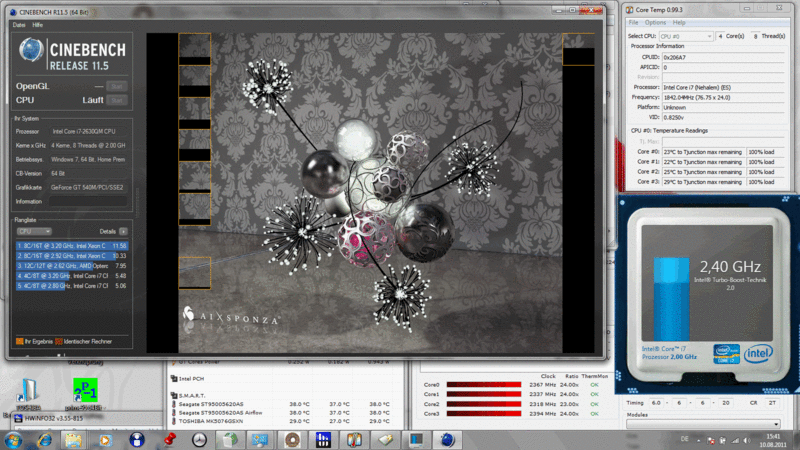Click the round blue taskbar icon after Media Player

137,440
